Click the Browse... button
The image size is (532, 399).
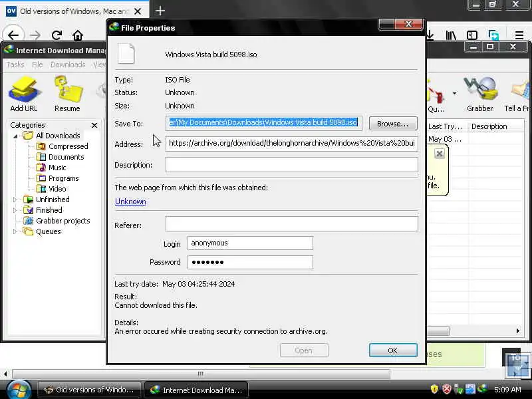[x=393, y=124]
